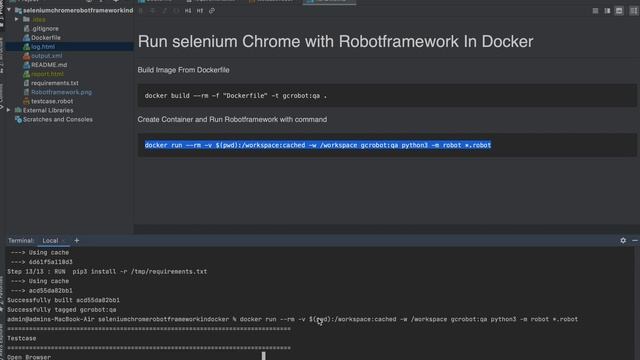Show editor and preview split view
Viewport: 640px width, 360px height.
(607, 11)
